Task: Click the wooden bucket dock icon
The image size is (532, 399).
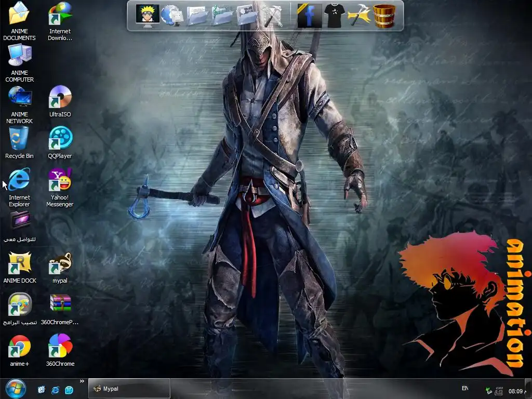Action: click(384, 16)
